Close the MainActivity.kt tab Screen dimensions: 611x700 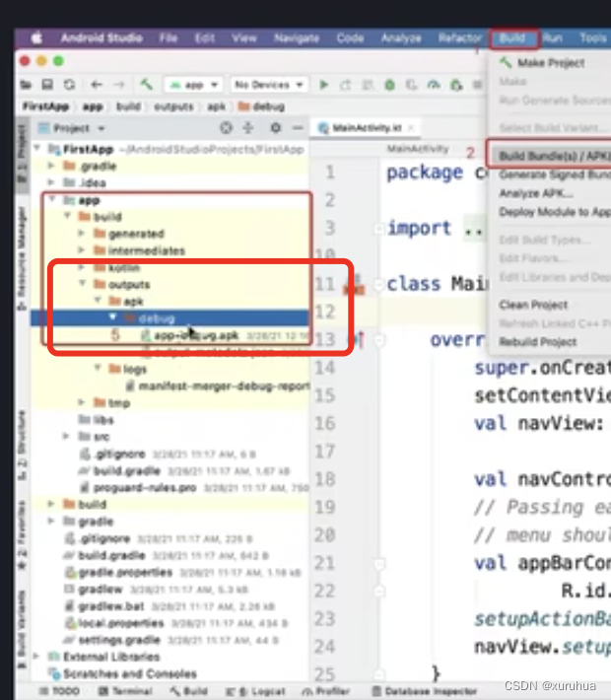pos(411,128)
